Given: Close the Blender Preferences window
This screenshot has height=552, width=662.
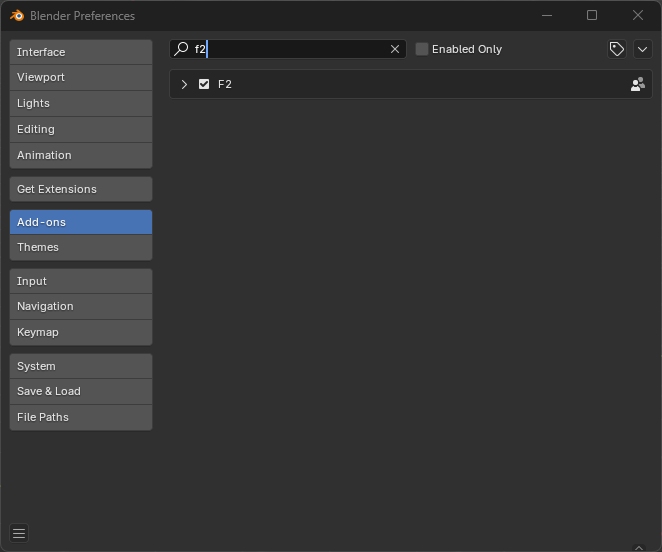Looking at the screenshot, I should pos(638,16).
